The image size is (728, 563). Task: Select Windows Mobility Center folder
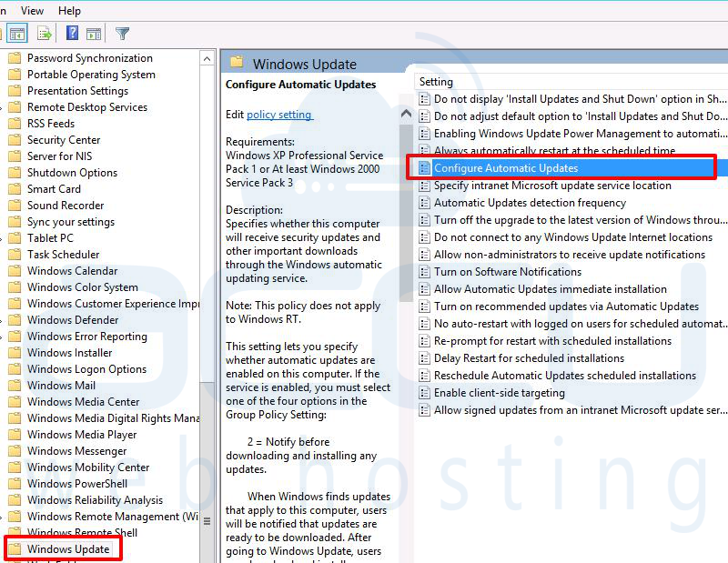tap(88, 467)
